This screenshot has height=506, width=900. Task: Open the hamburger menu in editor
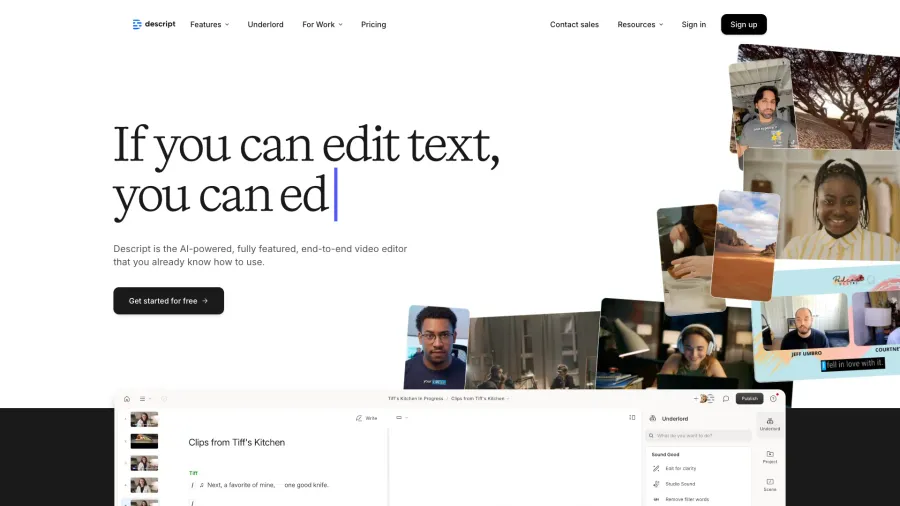[x=144, y=399]
